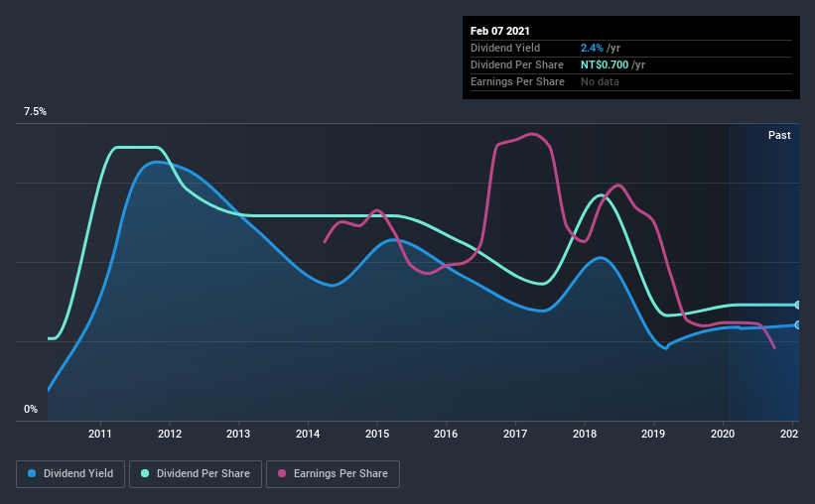Click the 2012 x-axis label
The image size is (815, 504).
click(x=170, y=434)
